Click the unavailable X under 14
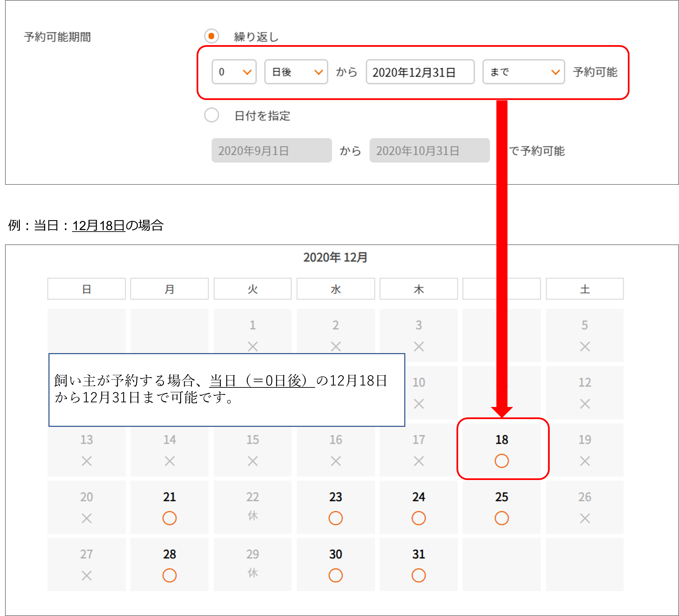 pyautogui.click(x=169, y=461)
